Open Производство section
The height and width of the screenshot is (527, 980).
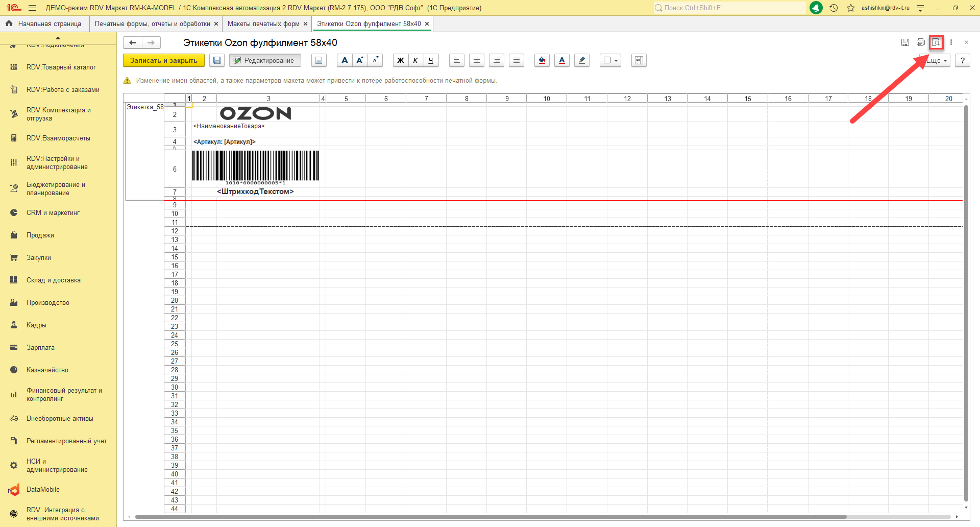click(58, 302)
